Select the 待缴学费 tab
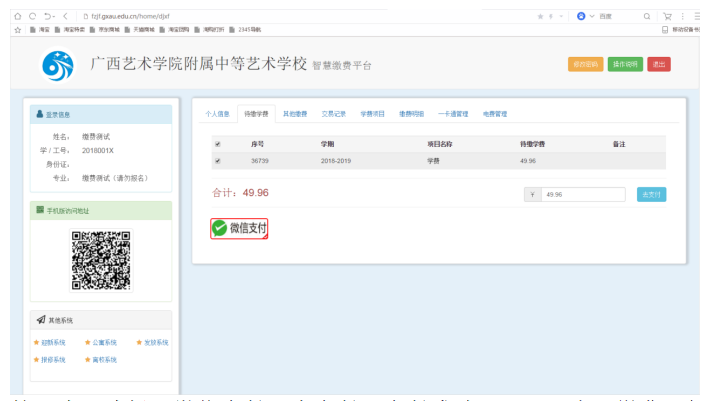This screenshot has height=401, width=707. pyautogui.click(x=256, y=114)
